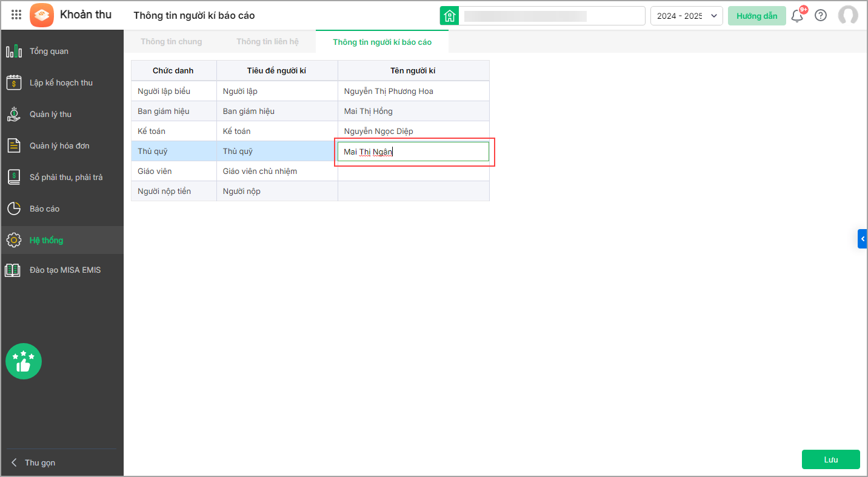Click the green thumbs-up feedback button
Viewport: 868px width, 477px height.
(24, 361)
